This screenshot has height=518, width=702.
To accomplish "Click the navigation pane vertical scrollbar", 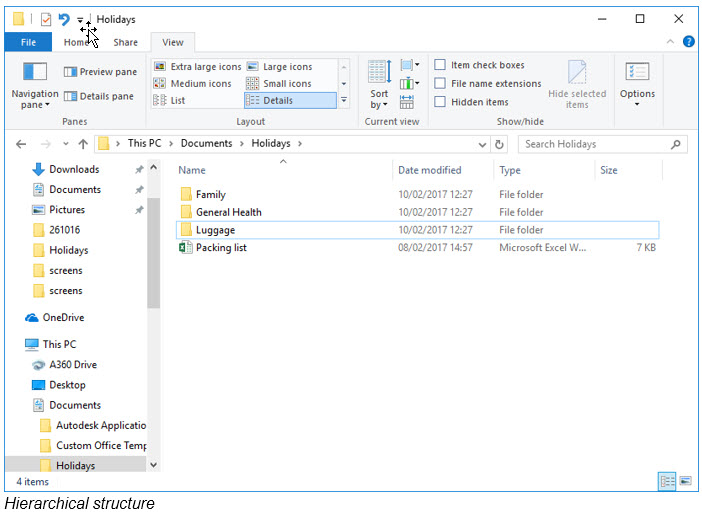I will (x=153, y=250).
